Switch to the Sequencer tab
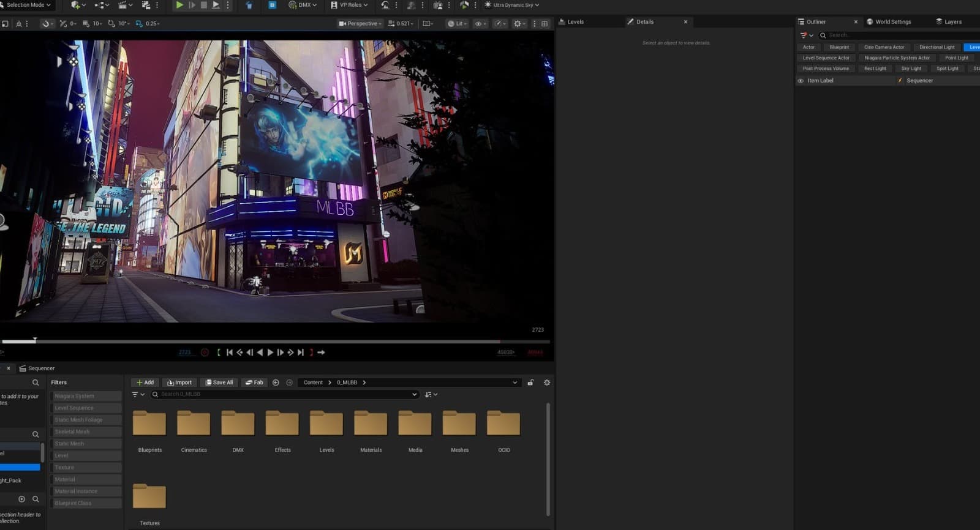Screen dimensions: 980x530 (x=37, y=368)
